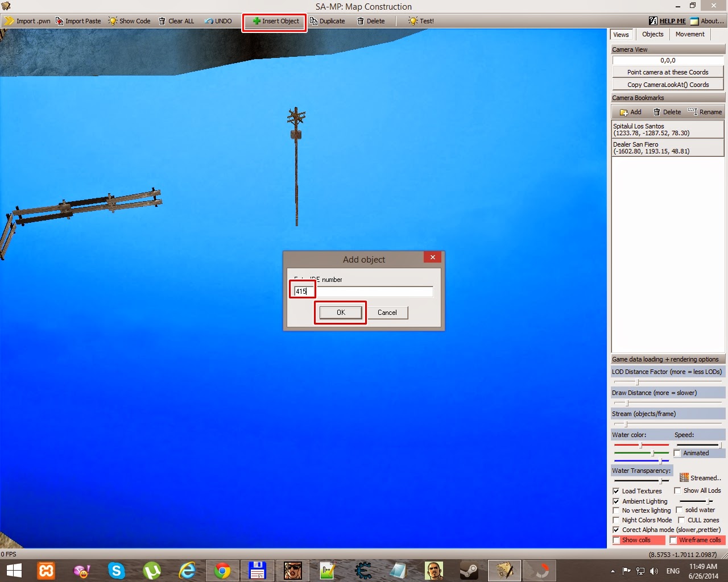728x582 pixels.
Task: Click the Test! toolbar button
Action: (421, 21)
